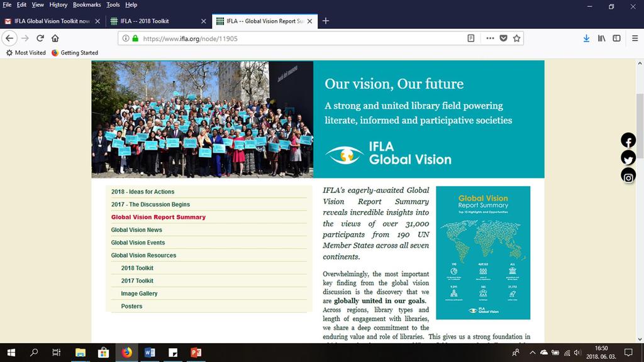This screenshot has width=644, height=362.
Task: Click the Forward navigation arrow
Action: point(25,38)
